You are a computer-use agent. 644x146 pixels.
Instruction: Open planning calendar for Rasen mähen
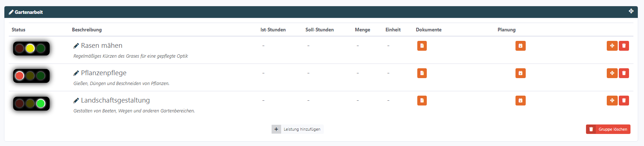(520, 46)
